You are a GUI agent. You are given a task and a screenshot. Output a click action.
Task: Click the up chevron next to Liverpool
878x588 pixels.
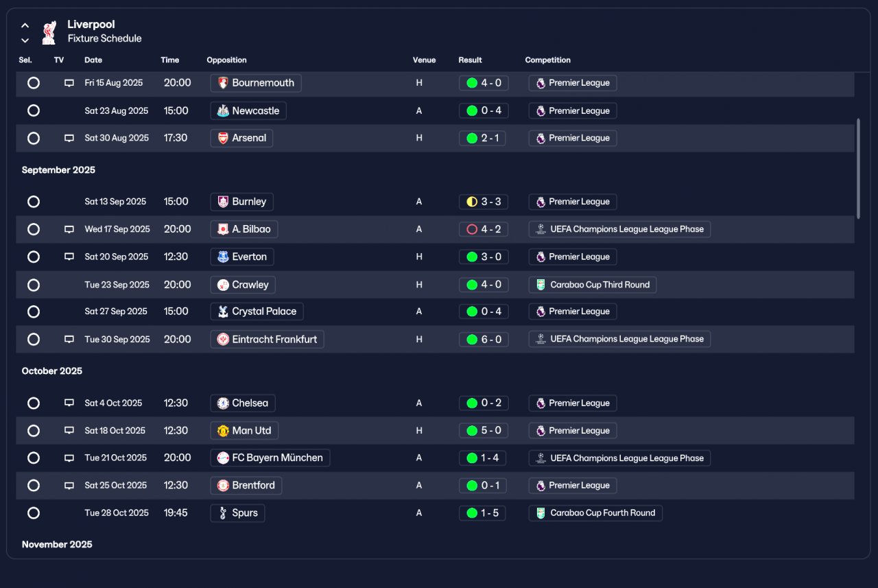coord(25,25)
